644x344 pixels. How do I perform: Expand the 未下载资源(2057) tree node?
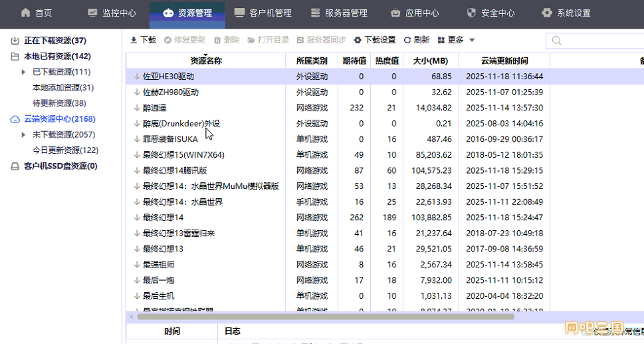pyautogui.click(x=24, y=135)
